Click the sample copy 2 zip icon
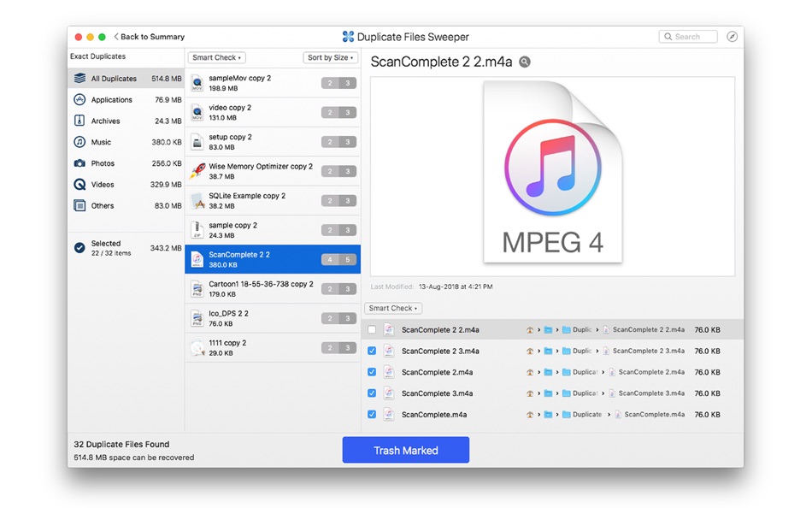 click(197, 230)
